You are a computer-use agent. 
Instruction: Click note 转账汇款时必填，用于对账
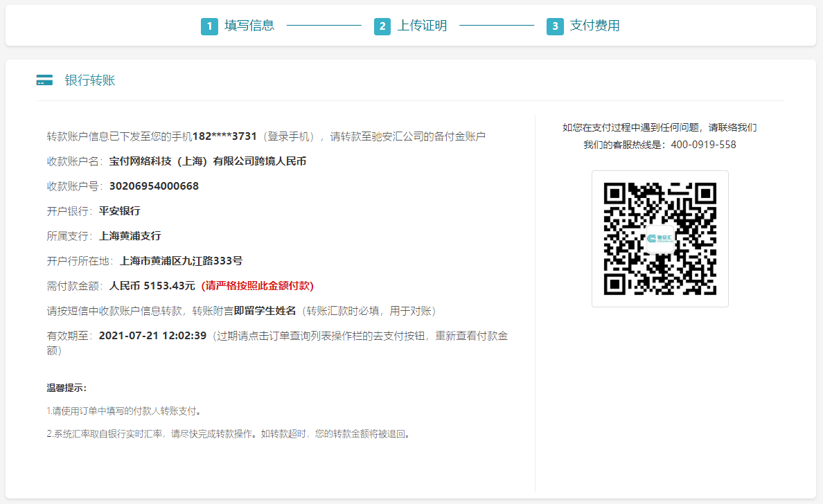369,311
